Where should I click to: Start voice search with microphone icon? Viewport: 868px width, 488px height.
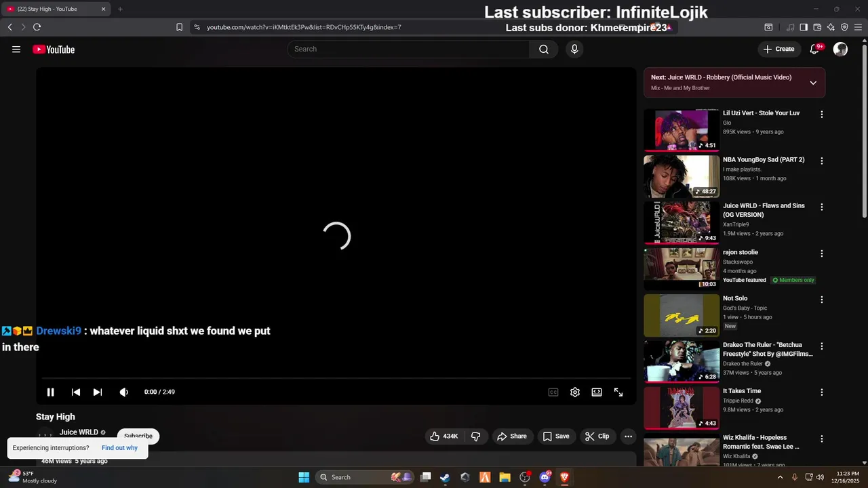coord(574,49)
